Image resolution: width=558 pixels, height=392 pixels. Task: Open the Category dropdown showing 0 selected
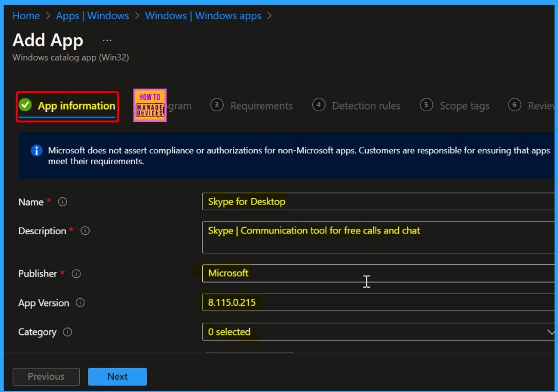point(378,331)
